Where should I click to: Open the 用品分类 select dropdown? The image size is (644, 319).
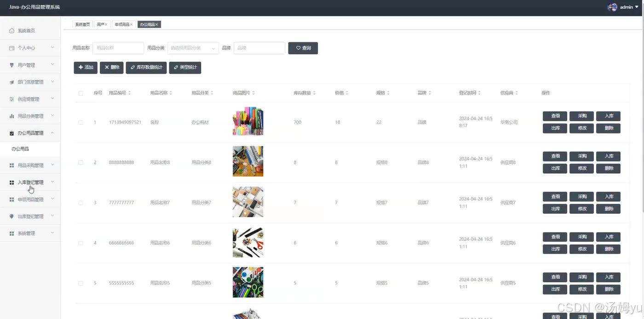tap(193, 48)
